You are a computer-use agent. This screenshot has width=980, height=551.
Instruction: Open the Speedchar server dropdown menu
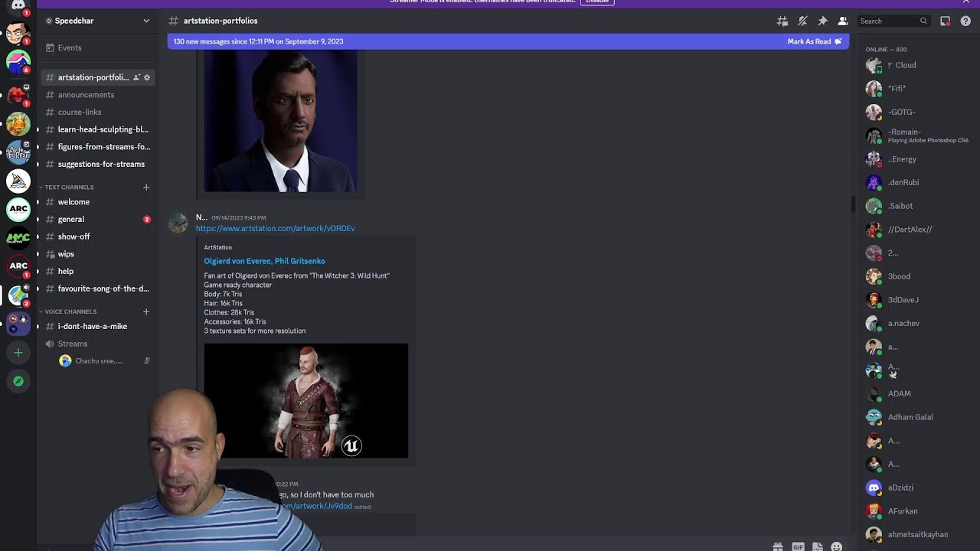tap(97, 21)
